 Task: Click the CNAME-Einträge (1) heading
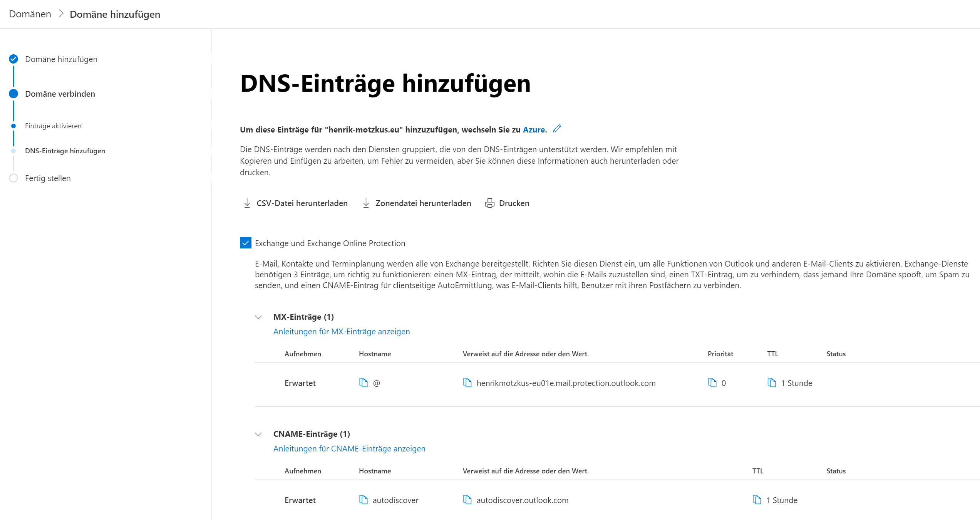tap(312, 434)
